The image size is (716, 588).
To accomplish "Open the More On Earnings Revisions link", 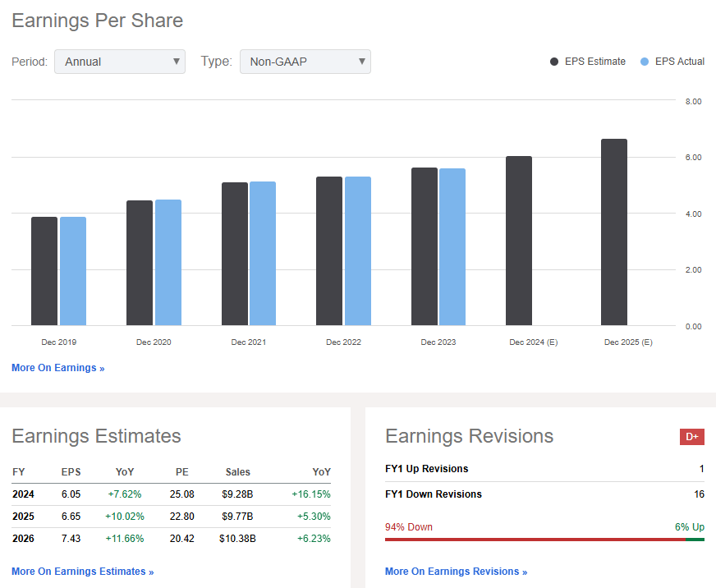I will [456, 572].
